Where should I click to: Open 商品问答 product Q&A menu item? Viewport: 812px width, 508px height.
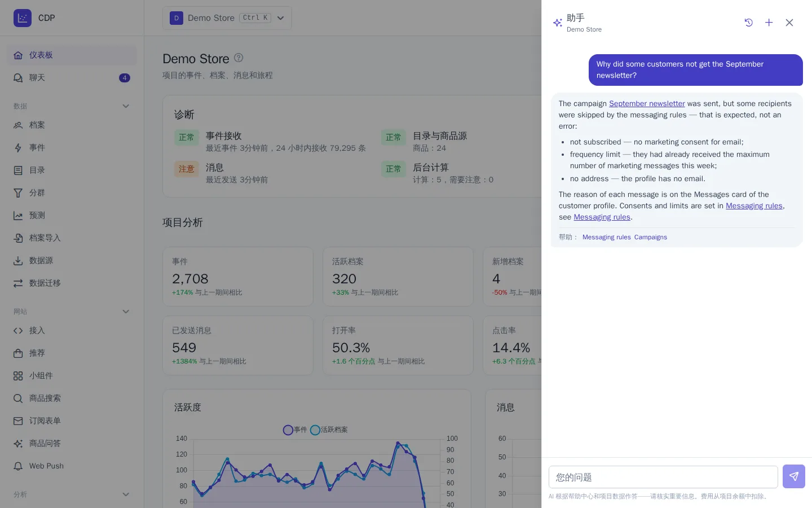(x=72, y=444)
